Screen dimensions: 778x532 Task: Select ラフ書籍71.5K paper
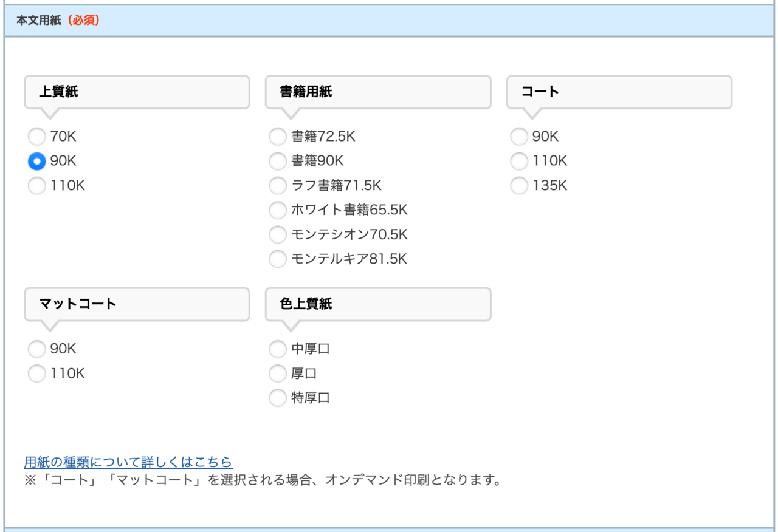pos(278,186)
